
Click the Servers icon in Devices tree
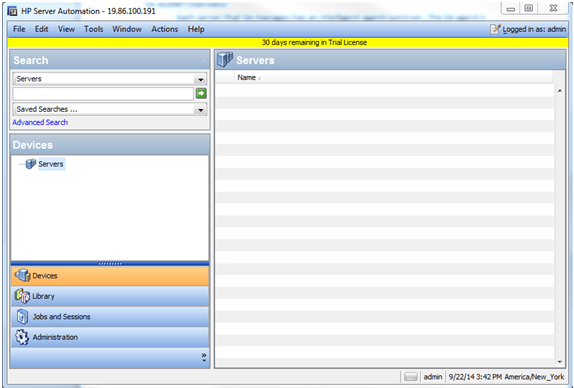(31, 164)
